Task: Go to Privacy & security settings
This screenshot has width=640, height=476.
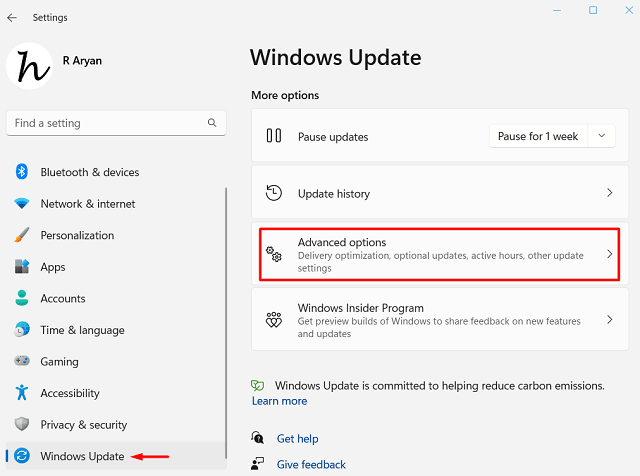Action: 83,425
